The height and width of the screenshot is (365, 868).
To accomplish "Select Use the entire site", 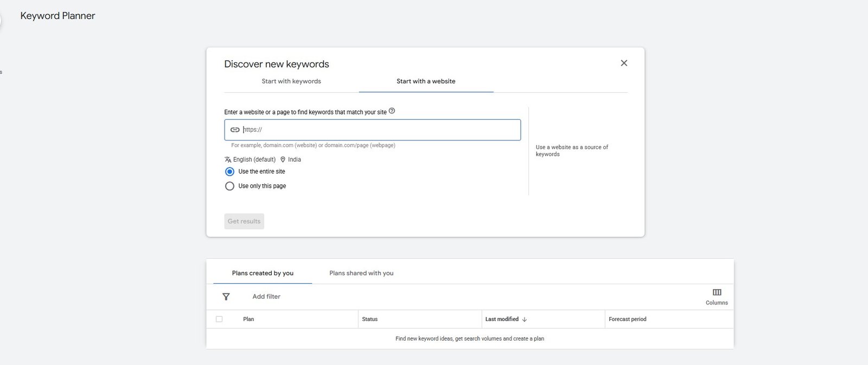I will point(229,171).
